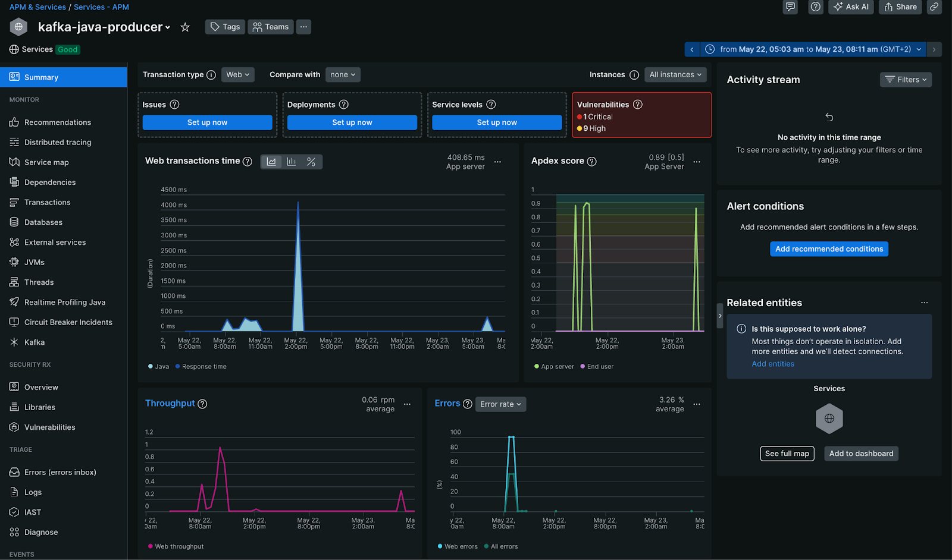This screenshot has height=560, width=952.
Task: Open the feedback comment icon
Action: pos(790,7)
